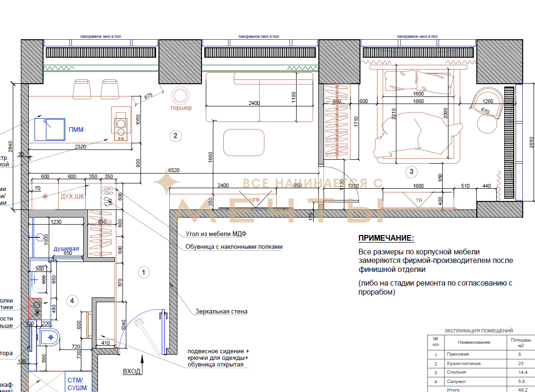Image resolution: width=535 pixels, height=392 pixels.
Task: Click the ВХОД entrance label
Action: 132,372
